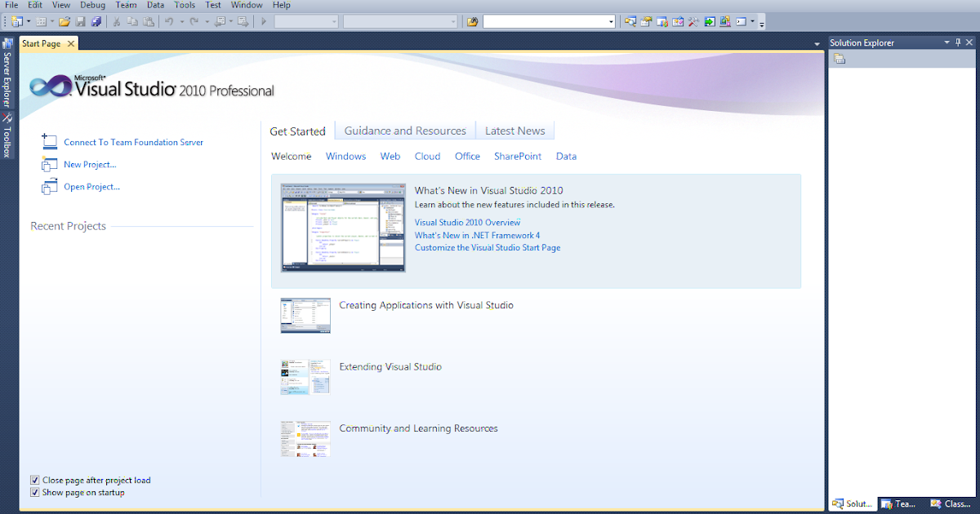Click the New Project... link
This screenshot has width=980, height=514.
(x=90, y=164)
